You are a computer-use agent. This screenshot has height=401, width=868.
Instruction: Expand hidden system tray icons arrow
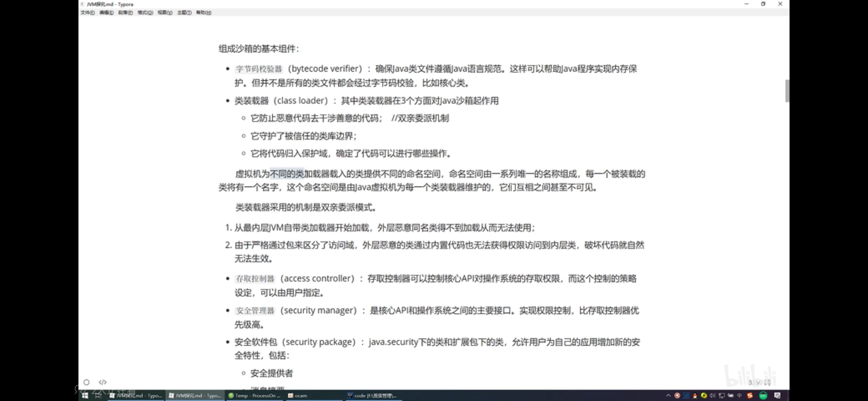(x=668, y=395)
